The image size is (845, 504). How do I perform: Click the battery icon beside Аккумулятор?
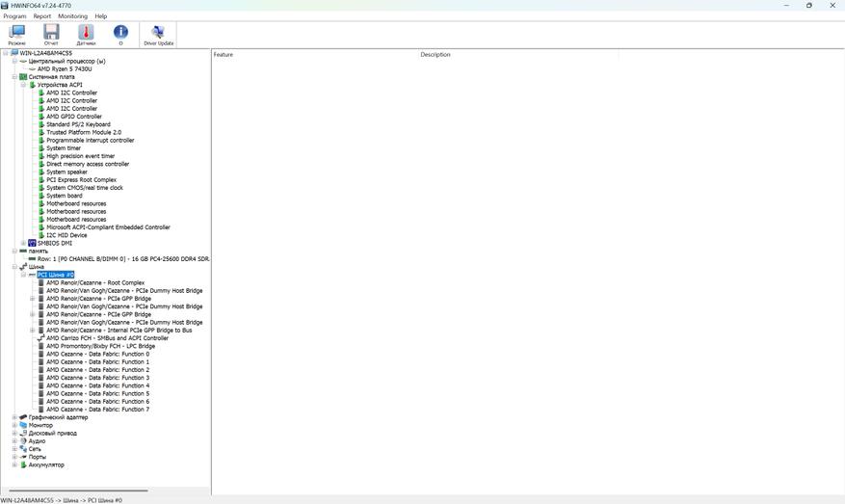point(23,464)
